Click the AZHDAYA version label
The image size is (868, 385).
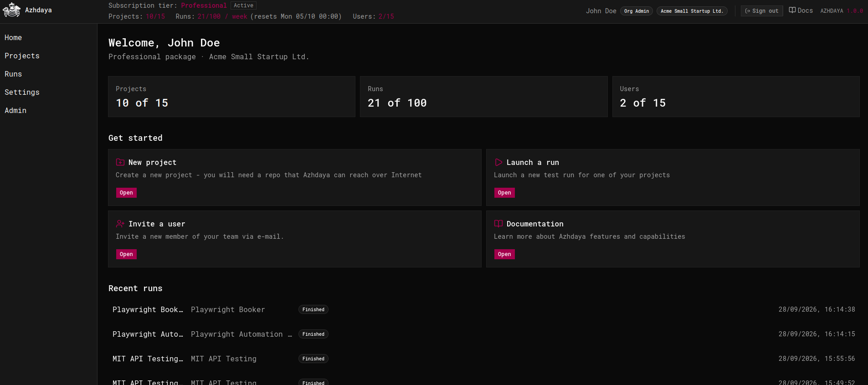[x=842, y=11]
